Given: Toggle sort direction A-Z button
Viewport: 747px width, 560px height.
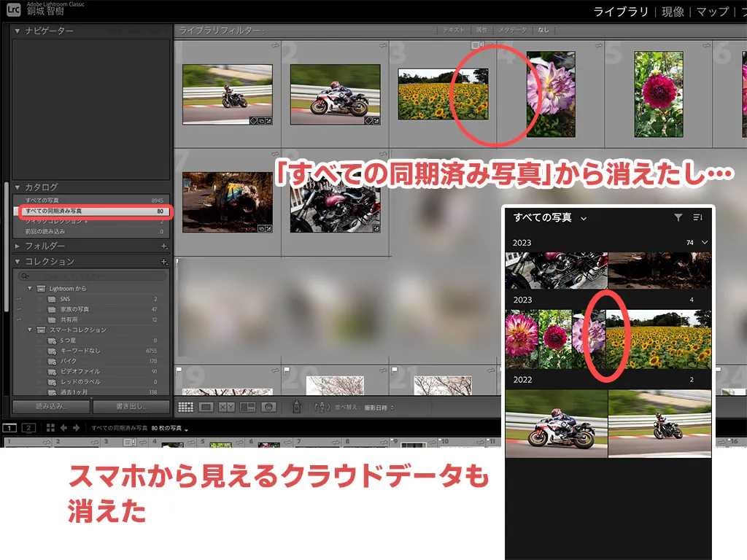Looking at the screenshot, I should (321, 408).
